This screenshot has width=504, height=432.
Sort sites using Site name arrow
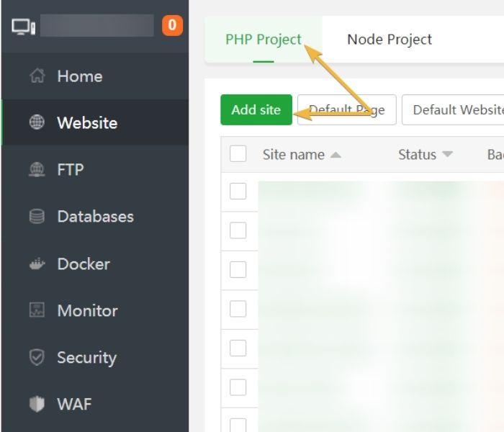click(336, 155)
